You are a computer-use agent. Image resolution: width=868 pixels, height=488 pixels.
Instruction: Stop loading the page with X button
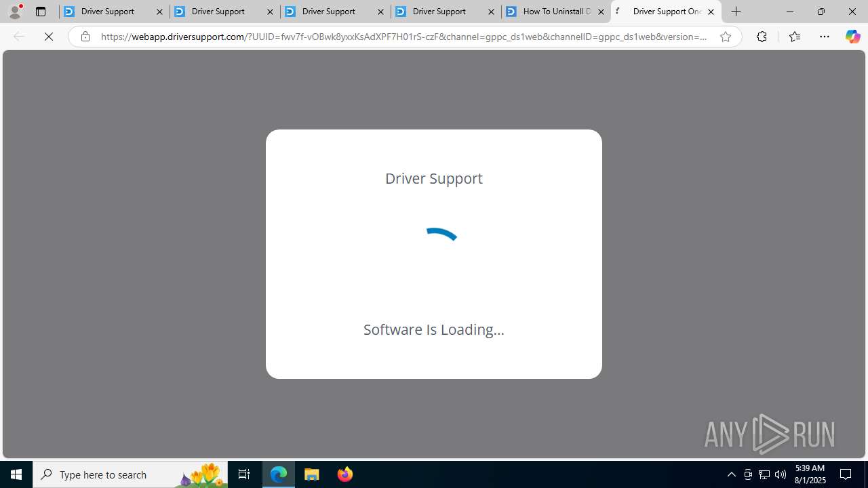(49, 37)
